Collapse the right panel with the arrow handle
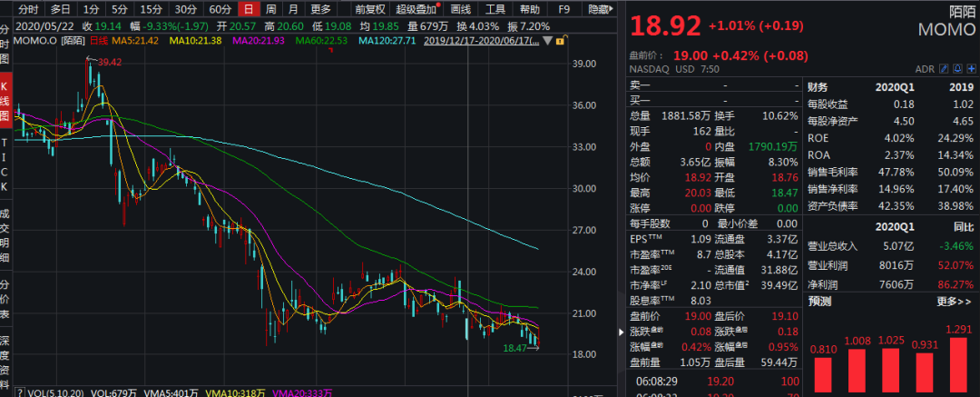980x397 pixels. pos(620,332)
